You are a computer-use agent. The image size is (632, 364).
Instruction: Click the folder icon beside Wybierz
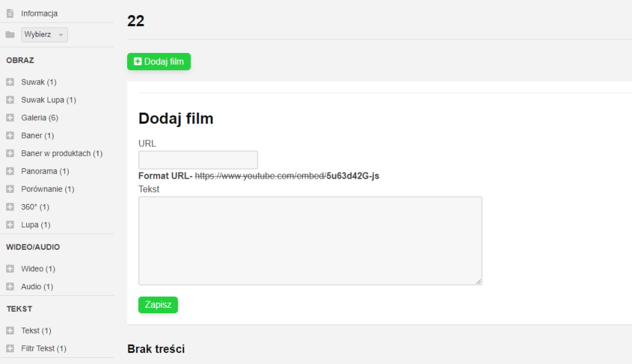10,35
